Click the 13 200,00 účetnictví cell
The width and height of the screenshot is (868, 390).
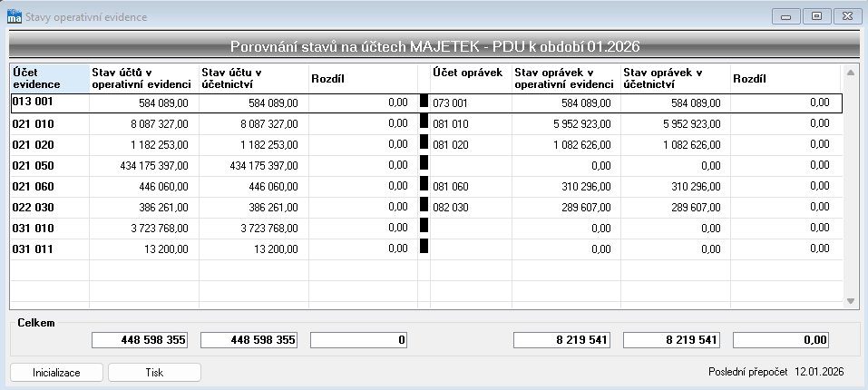(254, 249)
